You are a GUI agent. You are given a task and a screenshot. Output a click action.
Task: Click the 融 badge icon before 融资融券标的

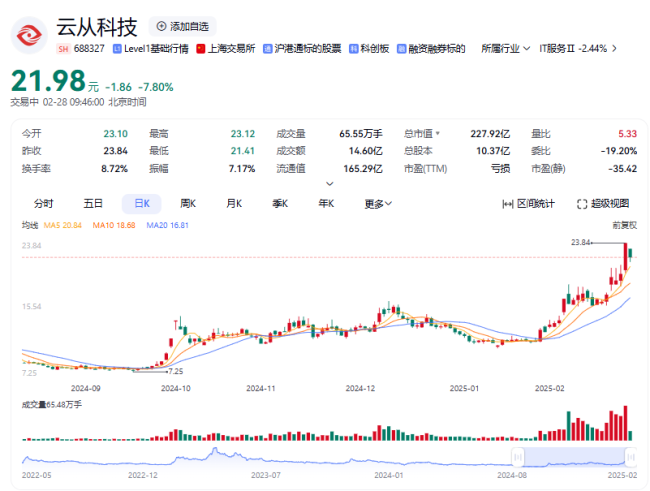point(401,49)
